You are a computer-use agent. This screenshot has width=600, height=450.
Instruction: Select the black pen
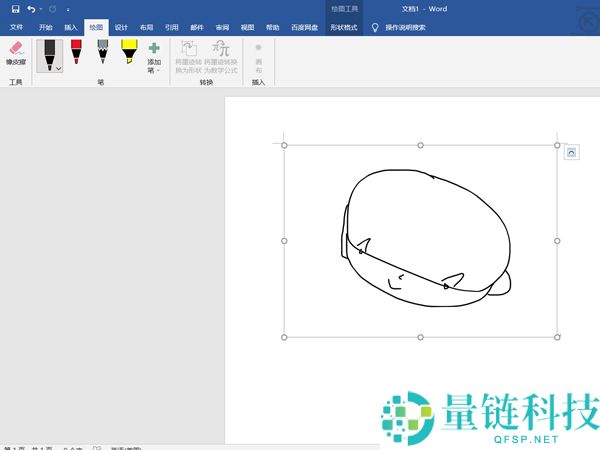(47, 53)
